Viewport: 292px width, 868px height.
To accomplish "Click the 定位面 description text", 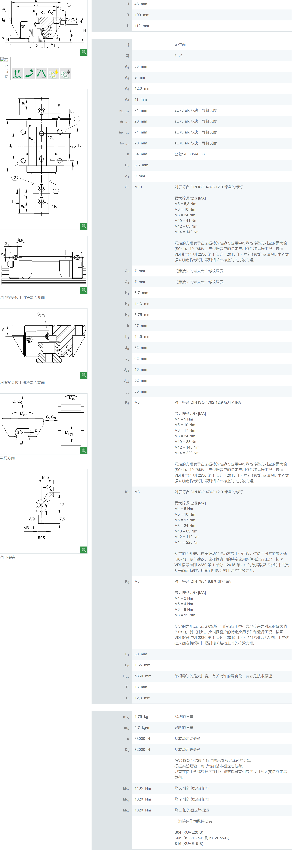I will (x=180, y=44).
